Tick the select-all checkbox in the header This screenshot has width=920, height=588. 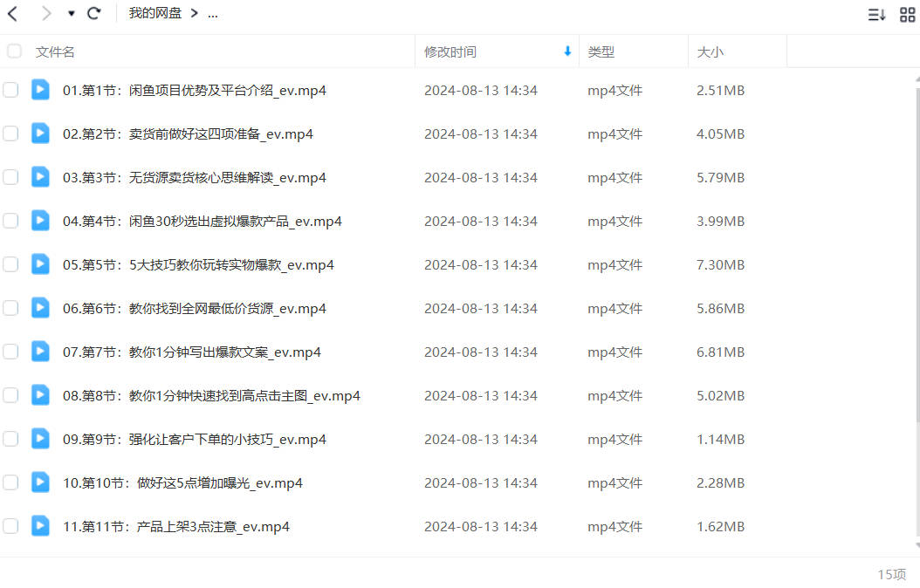pyautogui.click(x=14, y=51)
